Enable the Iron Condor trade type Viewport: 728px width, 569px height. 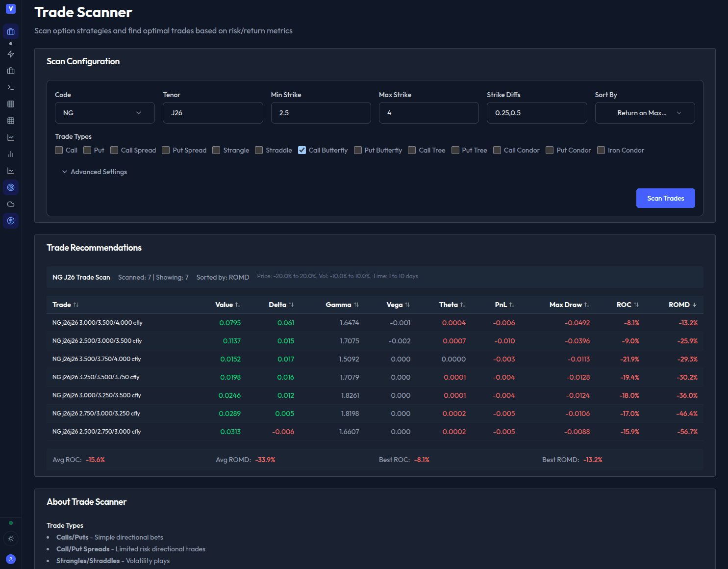[601, 150]
